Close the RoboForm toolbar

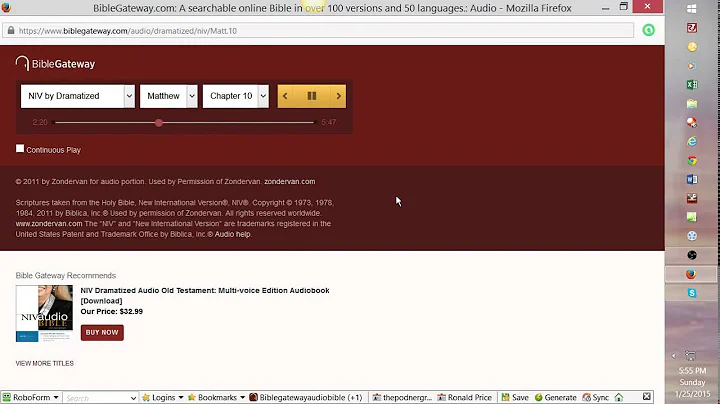click(647, 397)
